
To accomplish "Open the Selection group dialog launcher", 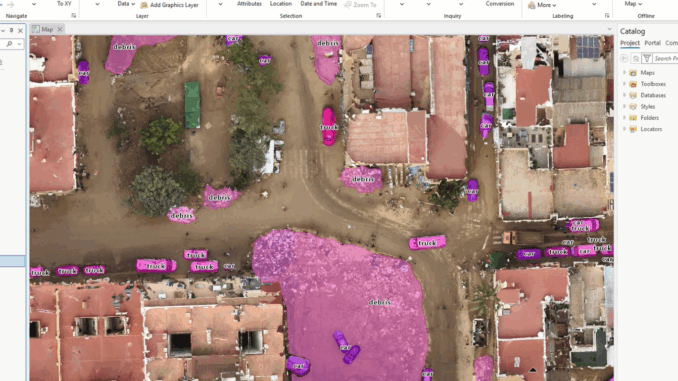I will (378, 16).
